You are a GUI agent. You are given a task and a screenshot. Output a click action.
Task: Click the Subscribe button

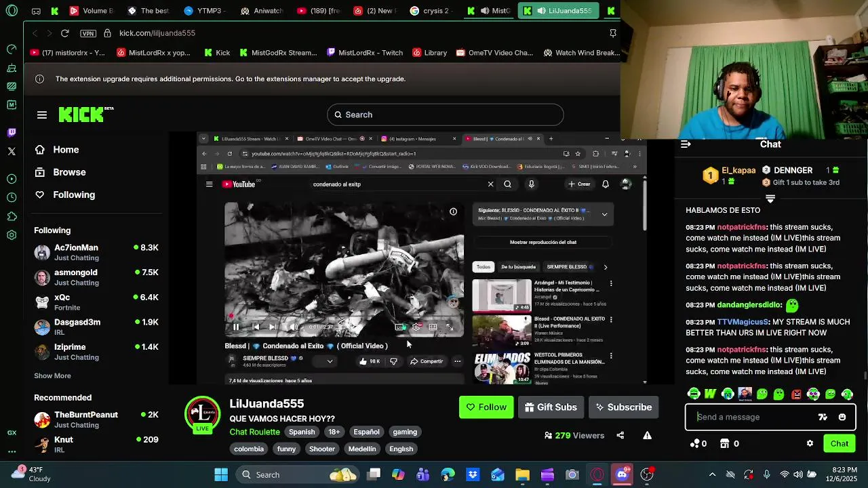tap(623, 407)
